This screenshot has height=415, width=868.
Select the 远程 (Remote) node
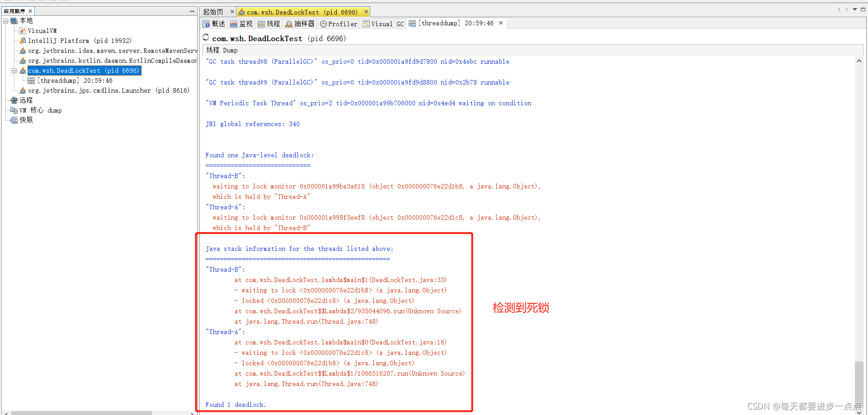(25, 100)
